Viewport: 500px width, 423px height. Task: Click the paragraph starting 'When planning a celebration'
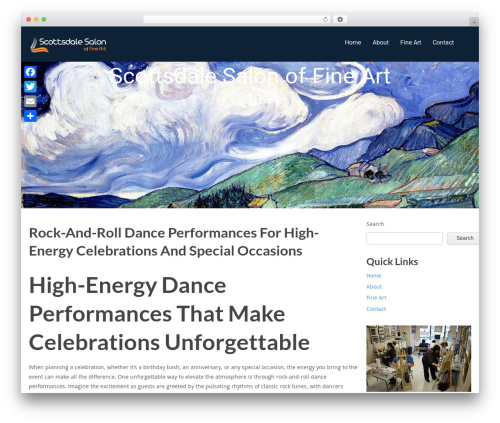coord(193,377)
